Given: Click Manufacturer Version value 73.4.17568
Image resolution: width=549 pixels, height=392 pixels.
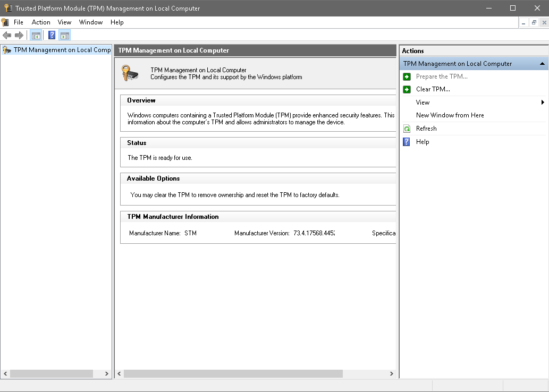Looking at the screenshot, I should (314, 233).
